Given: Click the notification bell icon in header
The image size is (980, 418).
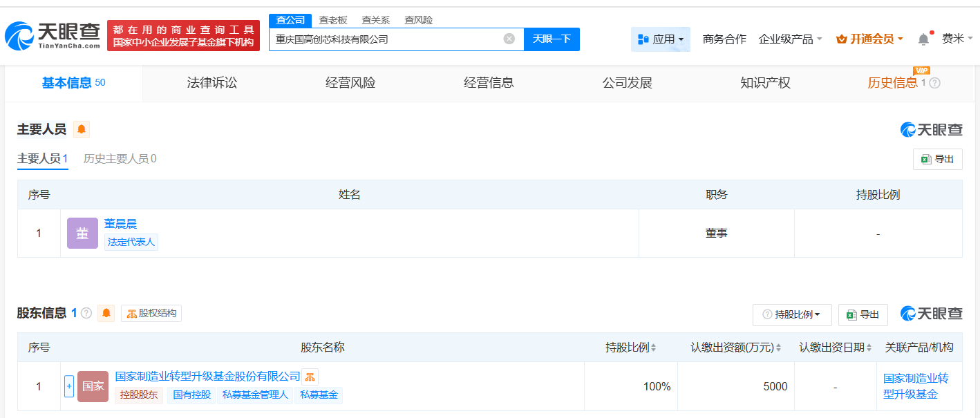Looking at the screenshot, I should [x=923, y=39].
